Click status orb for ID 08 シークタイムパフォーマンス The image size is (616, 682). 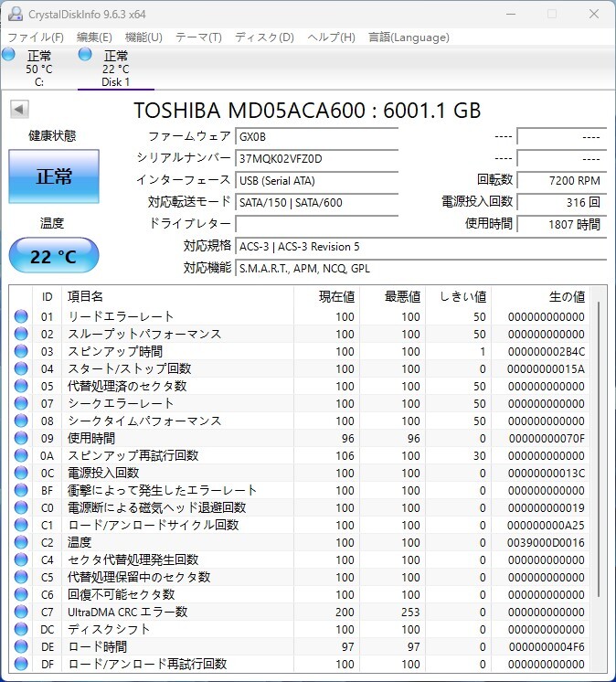click(x=21, y=421)
